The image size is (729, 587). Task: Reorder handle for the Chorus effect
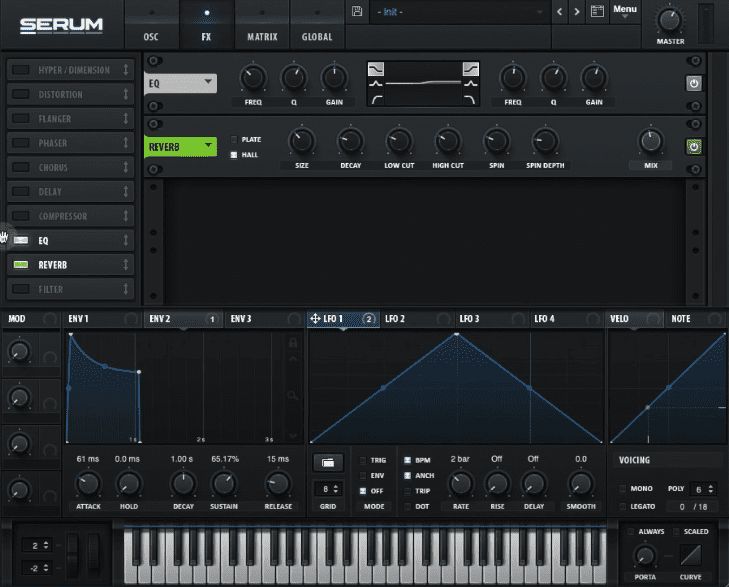[126, 167]
